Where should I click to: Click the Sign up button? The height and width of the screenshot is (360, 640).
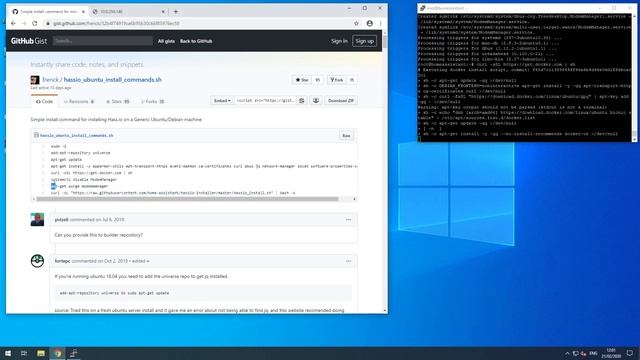[x=364, y=41]
